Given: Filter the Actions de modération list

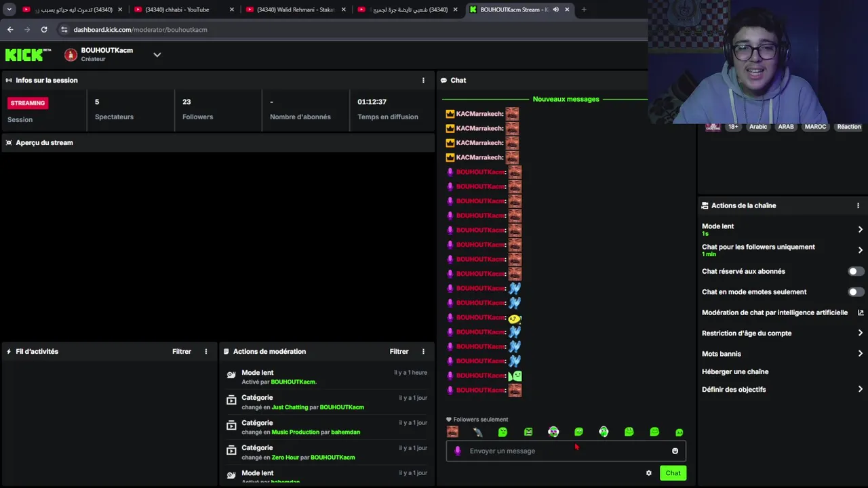Looking at the screenshot, I should [399, 351].
